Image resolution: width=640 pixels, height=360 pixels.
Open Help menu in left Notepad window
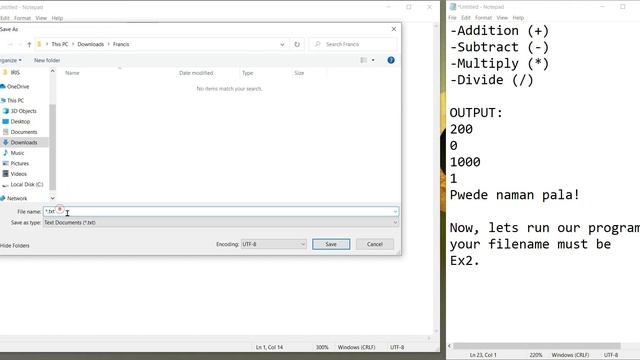coord(57,18)
